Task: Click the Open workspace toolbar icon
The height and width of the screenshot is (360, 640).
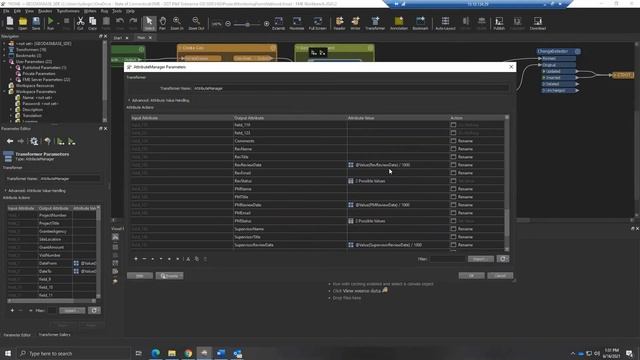Action: tap(23, 23)
